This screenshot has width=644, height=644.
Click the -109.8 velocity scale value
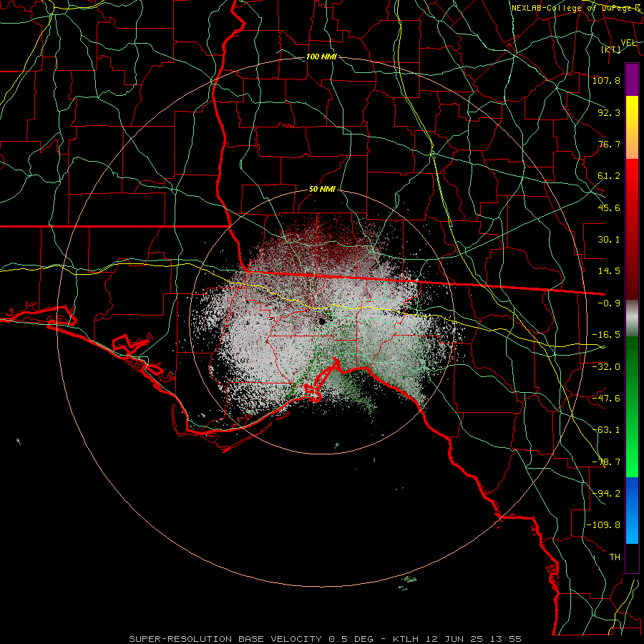(603, 525)
